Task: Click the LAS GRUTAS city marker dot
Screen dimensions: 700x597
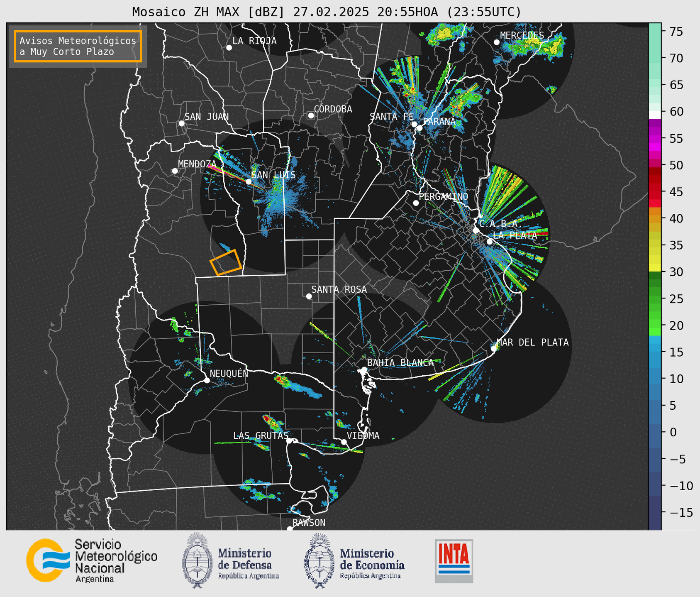Action: click(289, 440)
